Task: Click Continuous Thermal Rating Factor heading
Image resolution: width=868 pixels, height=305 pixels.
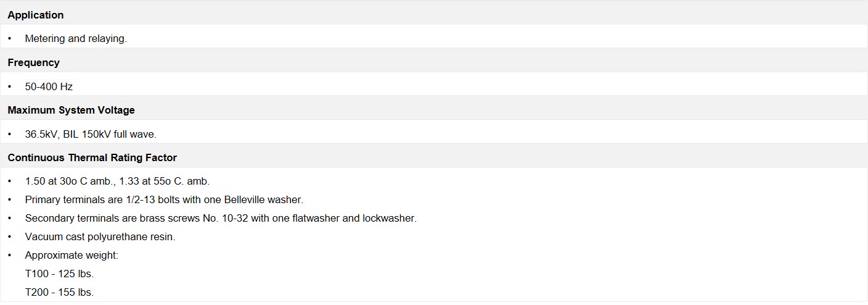Action: pos(92,157)
